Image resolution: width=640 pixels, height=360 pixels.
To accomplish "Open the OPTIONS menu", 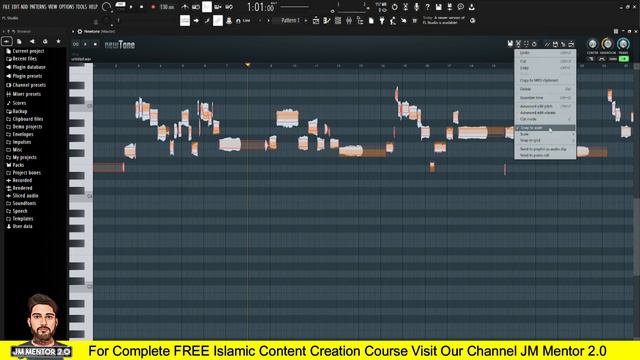I will pos(67,7).
